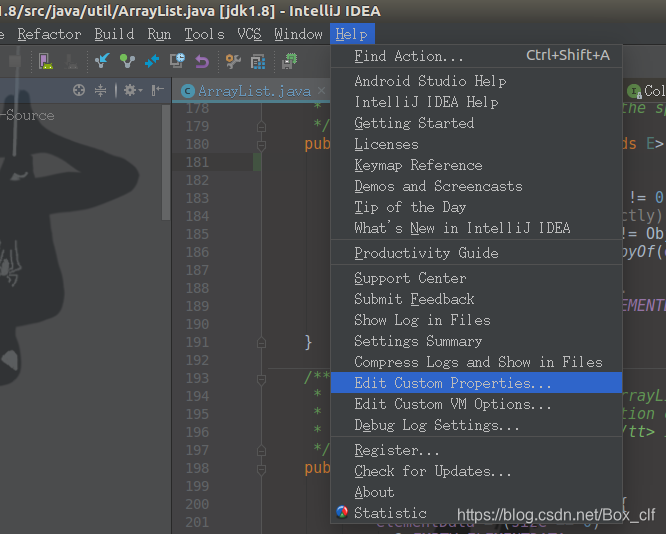Select Android Studio Help entry

tap(476, 81)
